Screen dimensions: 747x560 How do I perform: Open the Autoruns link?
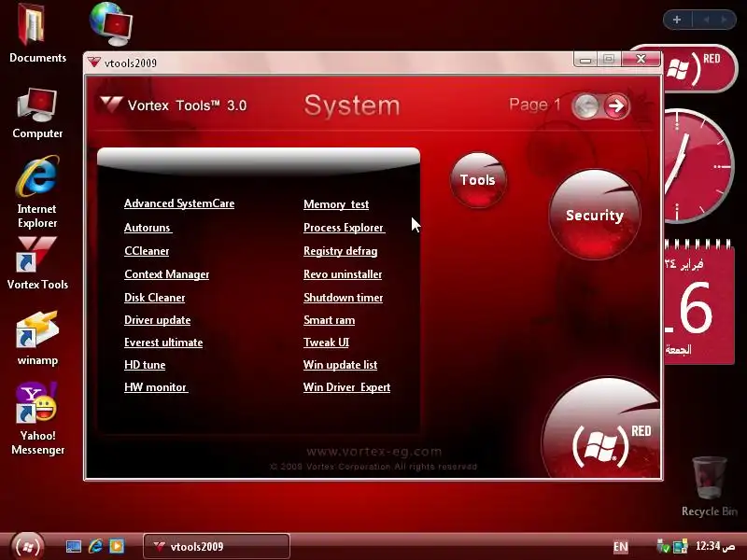148,228
